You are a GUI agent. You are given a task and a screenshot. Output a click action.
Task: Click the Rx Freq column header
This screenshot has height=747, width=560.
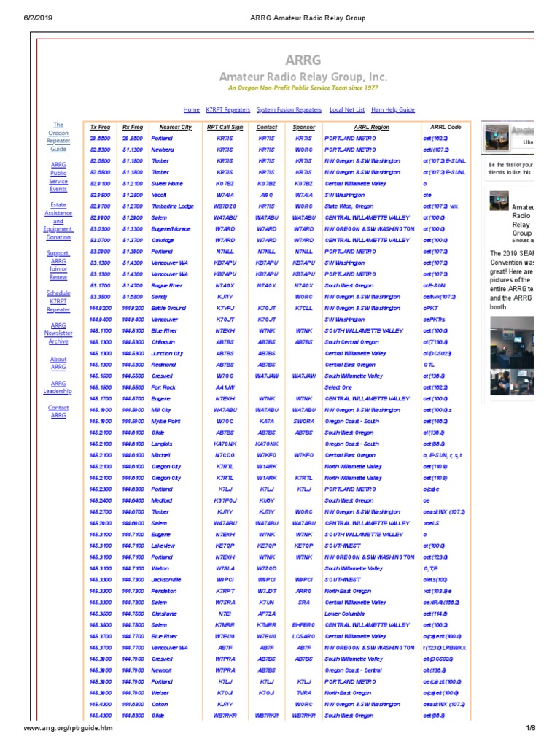pos(133,127)
